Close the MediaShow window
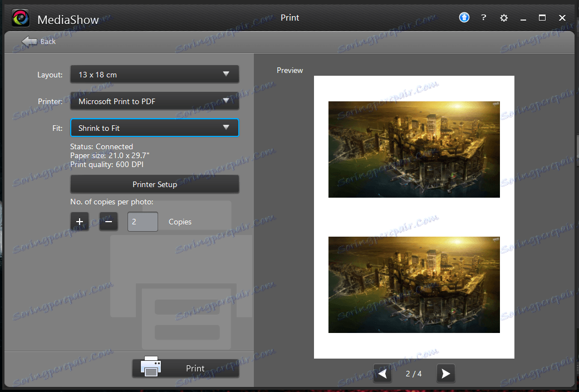The width and height of the screenshot is (579, 392). 562,18
